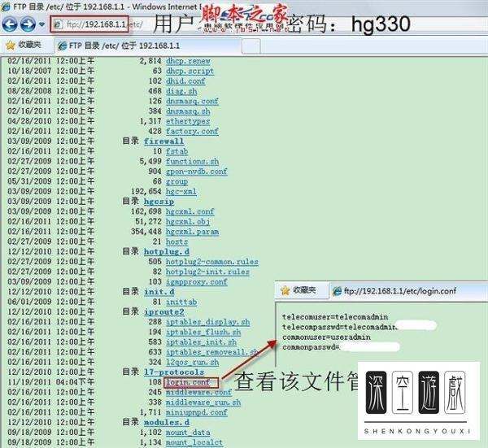Open the Favorites star button
Screen dimensions: 488x448
click(x=24, y=46)
